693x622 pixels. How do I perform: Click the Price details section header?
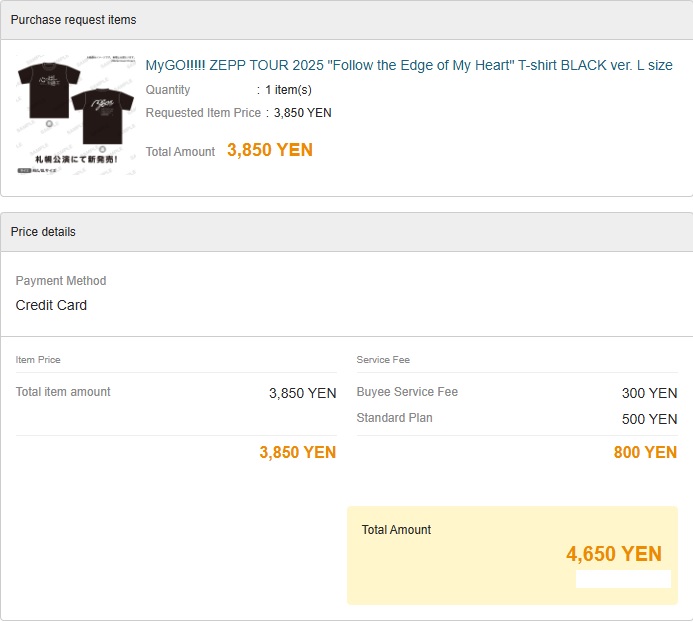pyautogui.click(x=43, y=232)
